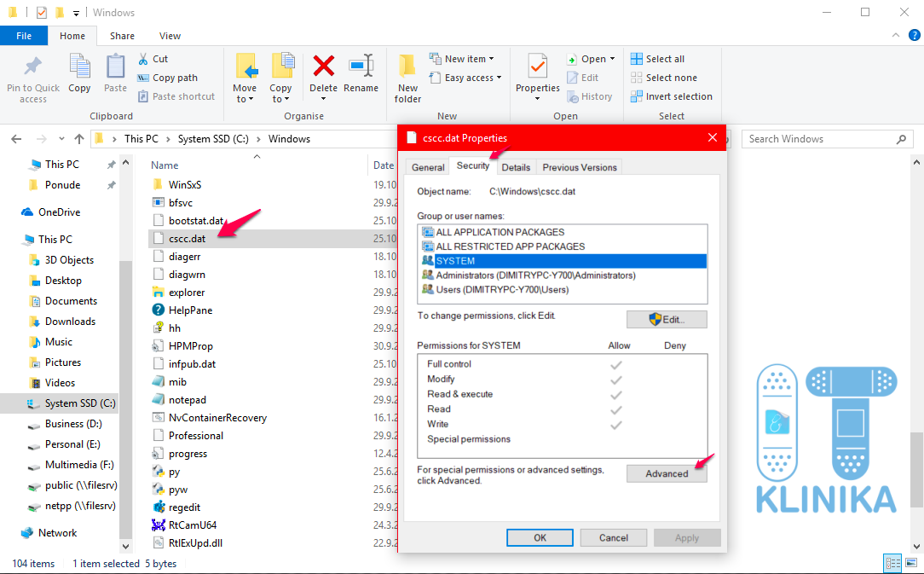Open the View ribbon tab

170,36
